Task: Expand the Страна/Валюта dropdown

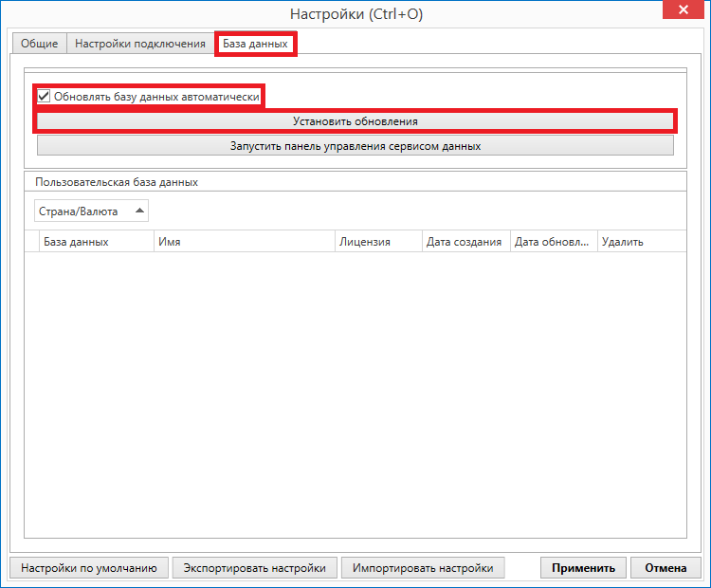Action: [x=91, y=211]
